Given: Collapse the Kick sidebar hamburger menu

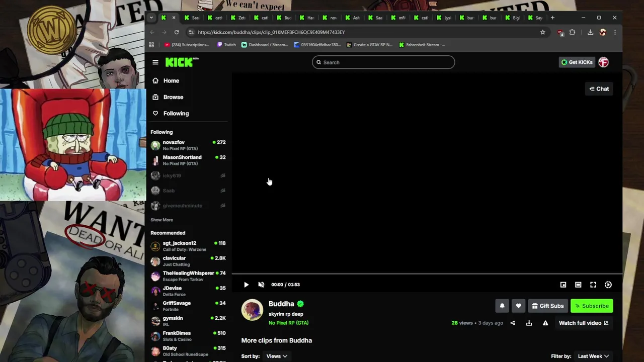Looking at the screenshot, I should click(155, 62).
